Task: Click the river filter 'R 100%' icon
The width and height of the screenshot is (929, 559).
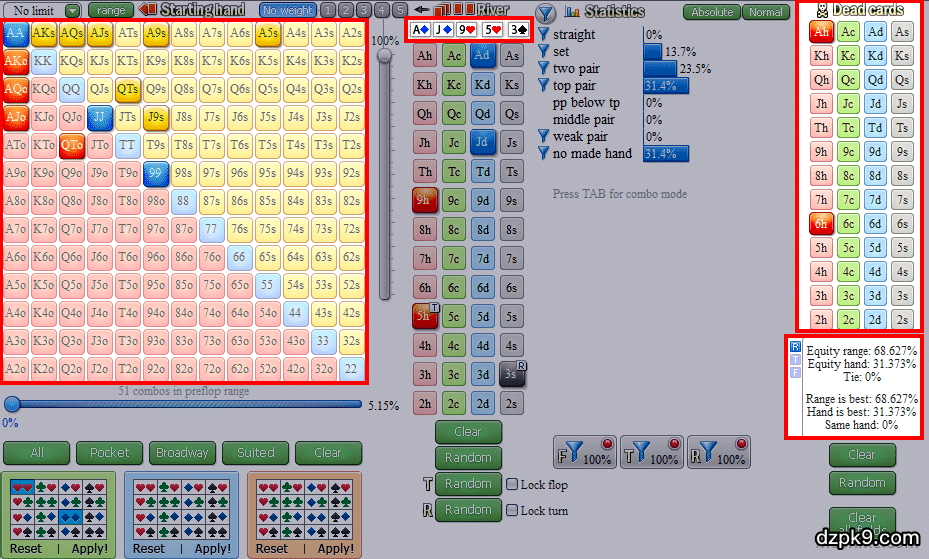Action: [718, 453]
